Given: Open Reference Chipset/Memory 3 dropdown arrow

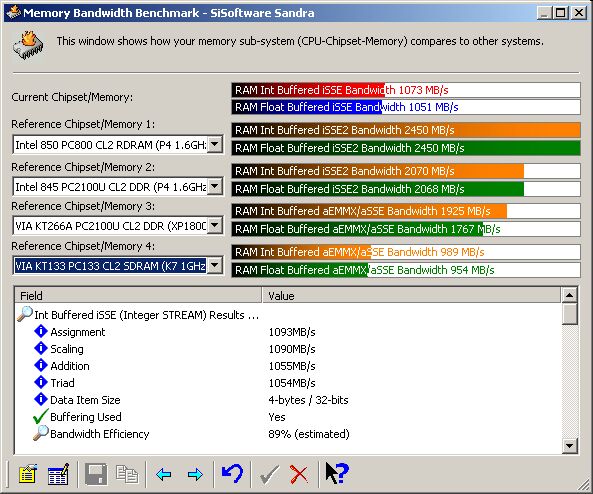Looking at the screenshot, I should (x=214, y=225).
